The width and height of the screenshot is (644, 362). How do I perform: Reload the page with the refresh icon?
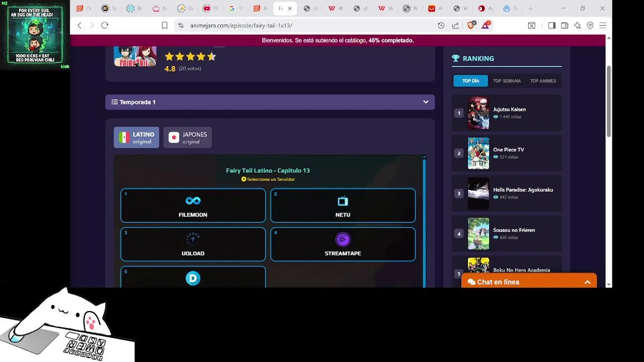tap(105, 26)
